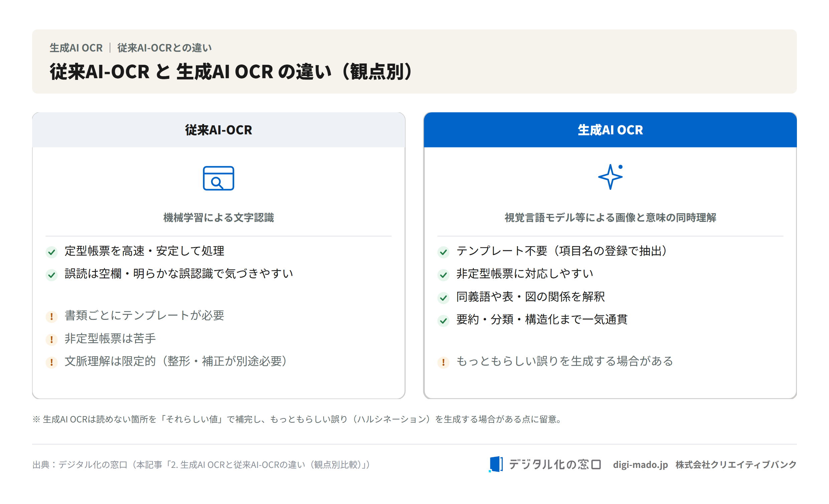The image size is (829, 504).
Task: Click the text 誤読は空欄・明らかな誤認識で気づきやすい
Action: pyautogui.click(x=179, y=274)
